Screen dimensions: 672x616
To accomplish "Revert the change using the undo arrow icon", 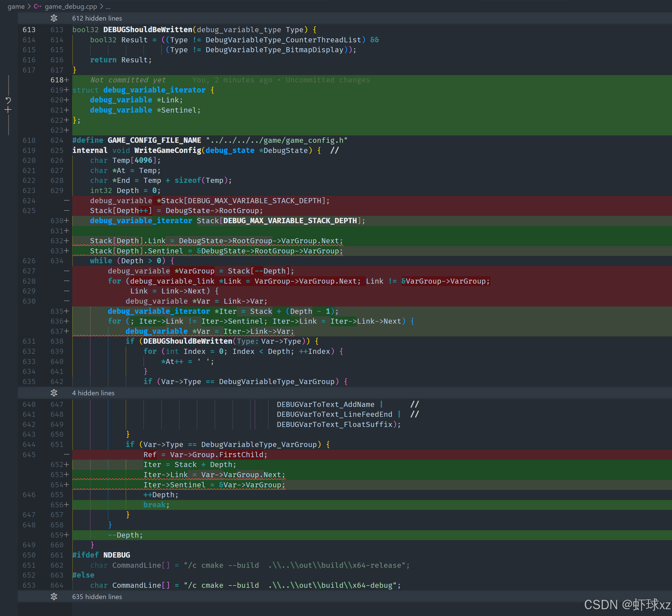I will tap(8, 100).
